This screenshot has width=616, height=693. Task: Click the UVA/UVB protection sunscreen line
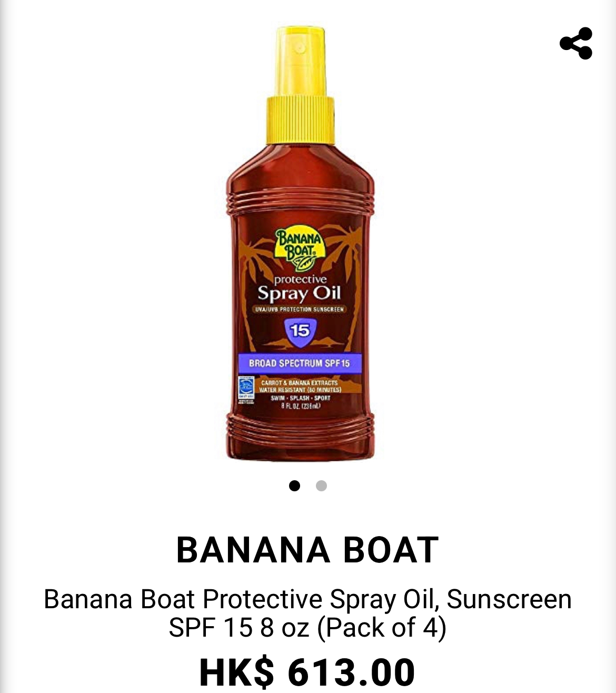299,309
